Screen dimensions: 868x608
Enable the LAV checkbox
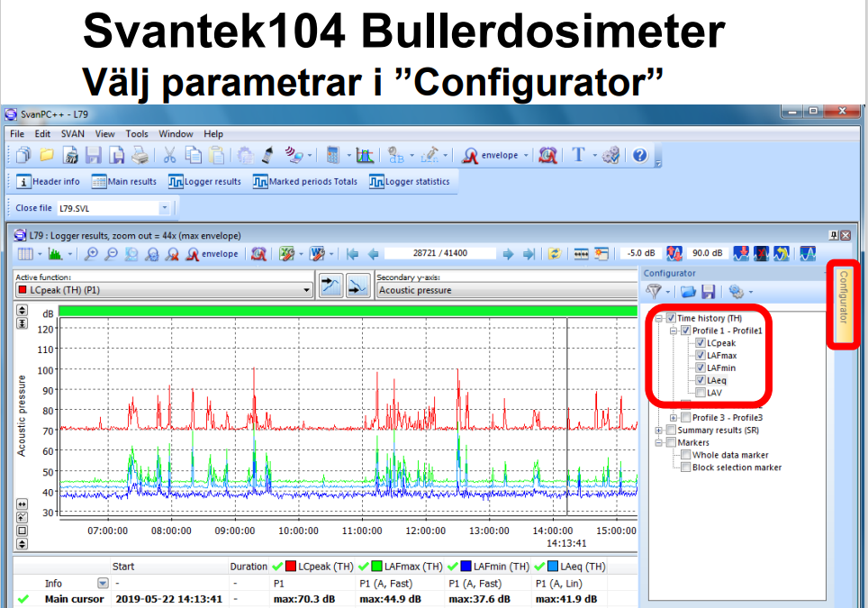pos(701,392)
